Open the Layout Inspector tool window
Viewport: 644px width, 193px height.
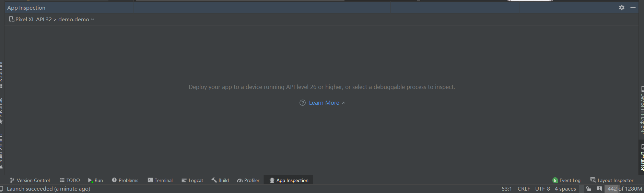pos(612,180)
